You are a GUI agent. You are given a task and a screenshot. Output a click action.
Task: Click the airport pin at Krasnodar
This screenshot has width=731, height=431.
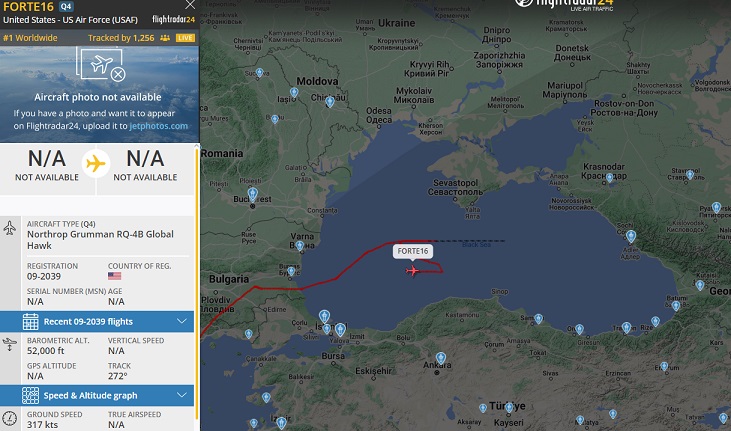(609, 177)
